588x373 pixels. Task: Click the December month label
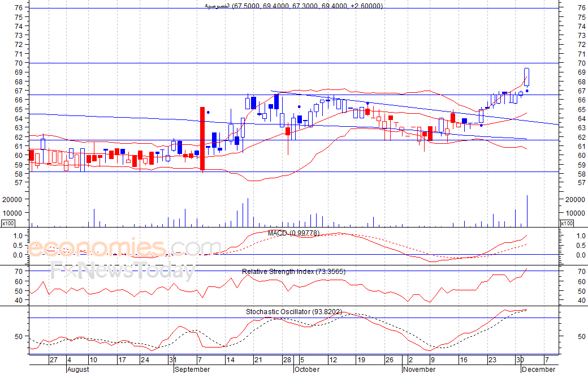click(538, 369)
